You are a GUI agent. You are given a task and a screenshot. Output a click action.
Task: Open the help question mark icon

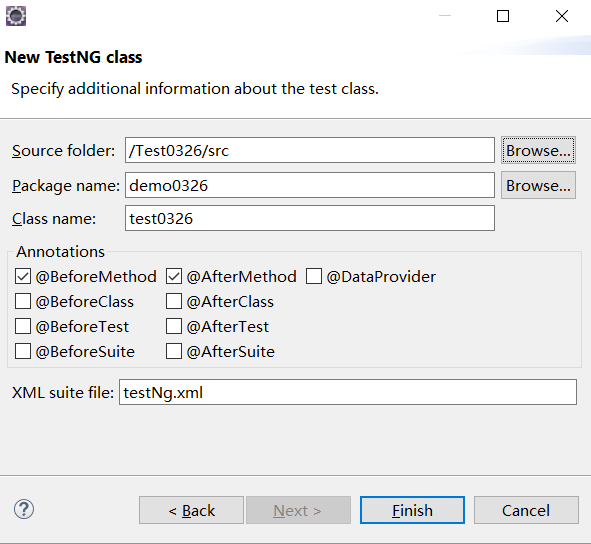pos(24,510)
